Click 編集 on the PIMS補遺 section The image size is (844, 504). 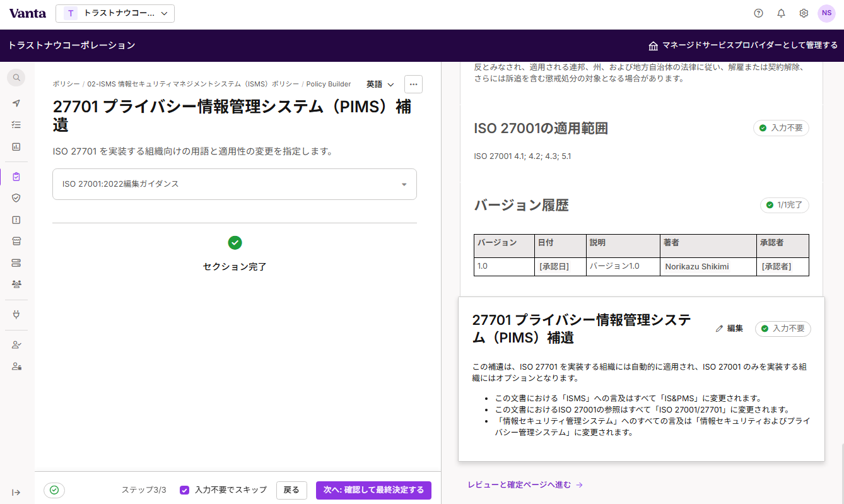729,329
